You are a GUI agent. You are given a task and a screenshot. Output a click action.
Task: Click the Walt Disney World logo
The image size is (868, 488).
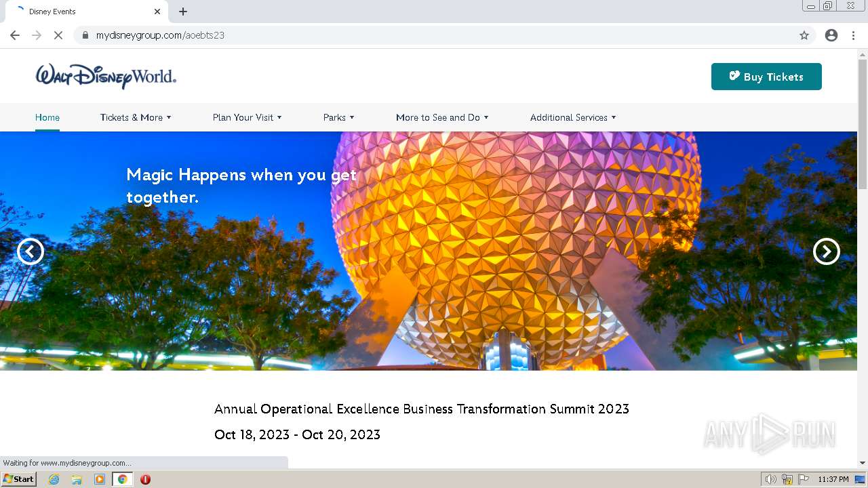[106, 76]
